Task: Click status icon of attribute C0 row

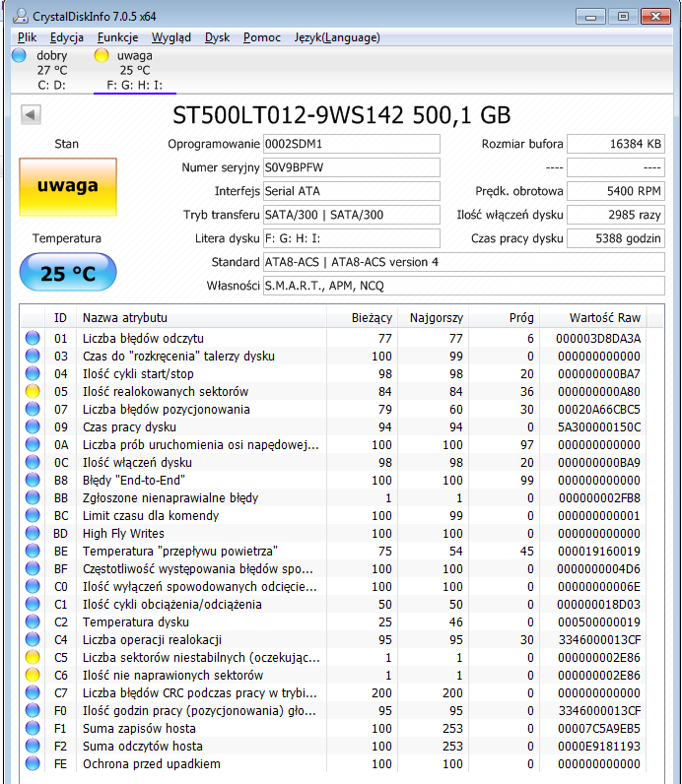Action: coord(33,586)
